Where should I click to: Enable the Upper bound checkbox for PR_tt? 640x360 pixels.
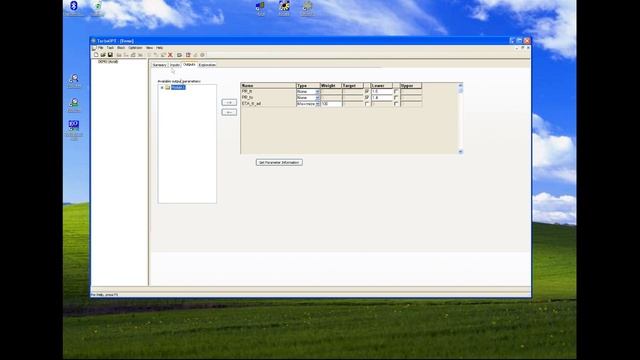[x=396, y=91]
